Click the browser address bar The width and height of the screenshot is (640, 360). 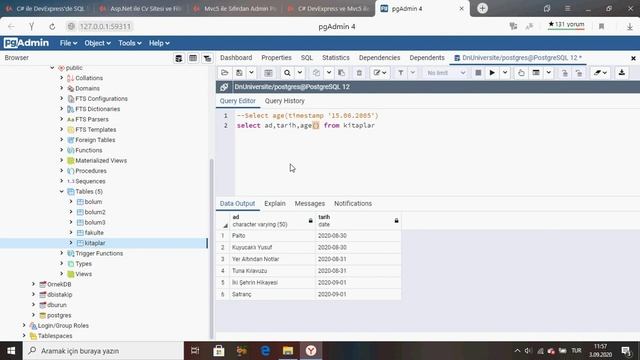(x=105, y=27)
